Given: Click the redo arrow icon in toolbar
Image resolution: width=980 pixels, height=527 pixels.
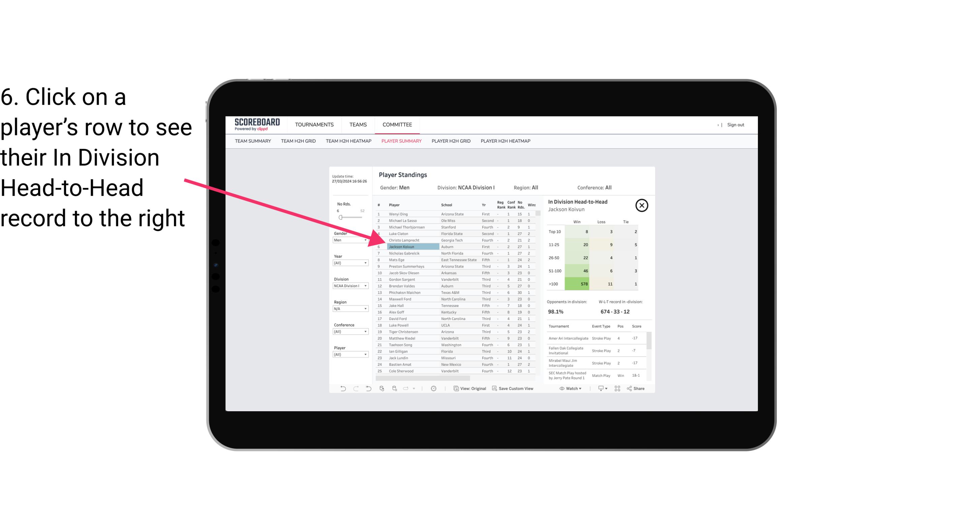Looking at the screenshot, I should pyautogui.click(x=357, y=389).
